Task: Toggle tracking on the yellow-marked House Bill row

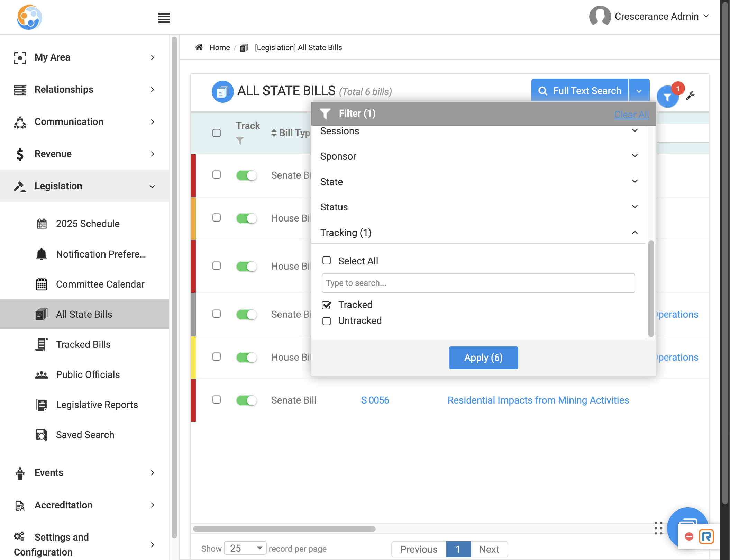Action: pos(247,358)
